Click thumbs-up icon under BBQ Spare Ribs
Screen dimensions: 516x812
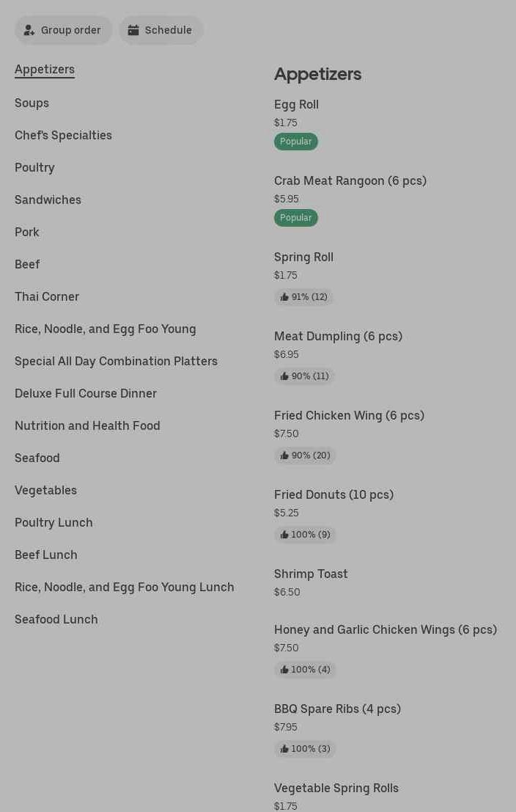pos(284,749)
